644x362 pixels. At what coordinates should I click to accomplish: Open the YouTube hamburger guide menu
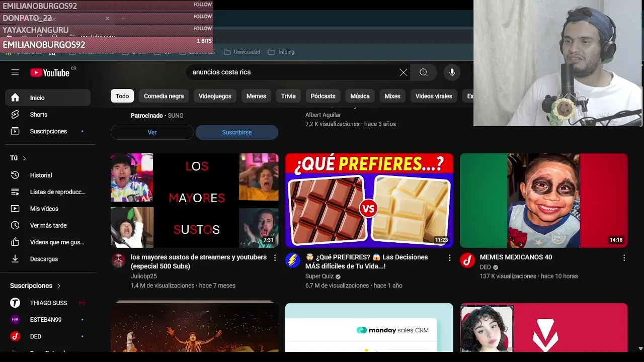click(15, 72)
